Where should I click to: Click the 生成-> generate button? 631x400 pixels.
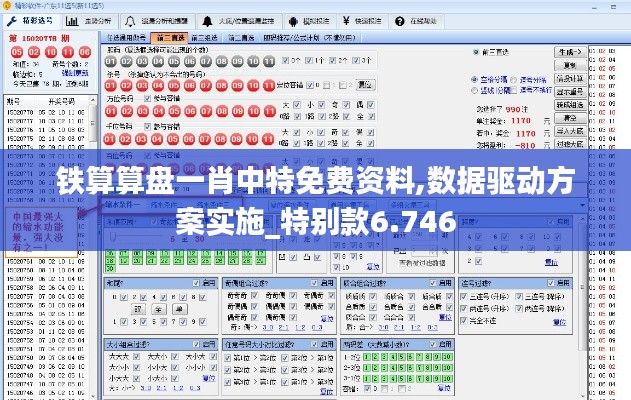[570, 52]
